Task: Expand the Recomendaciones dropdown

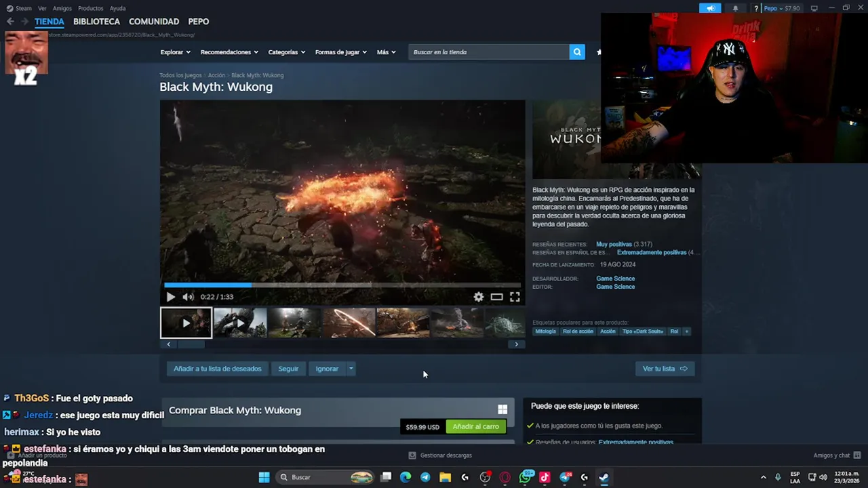Action: click(x=229, y=52)
